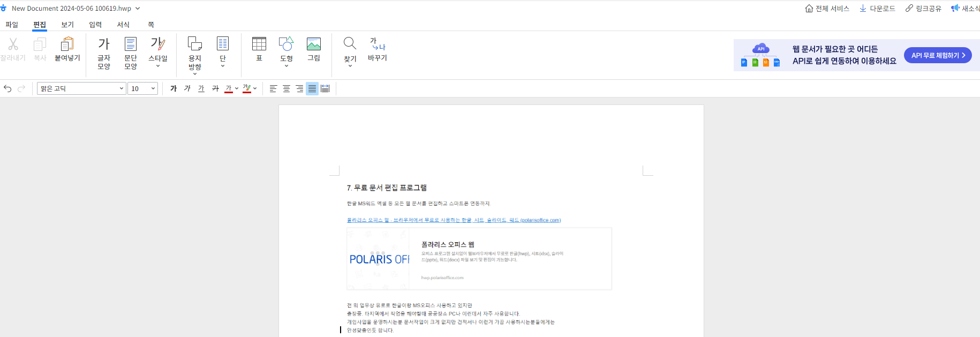The image size is (980, 337).
Task: Open the Columns (단) dropdown
Action: coord(223,51)
